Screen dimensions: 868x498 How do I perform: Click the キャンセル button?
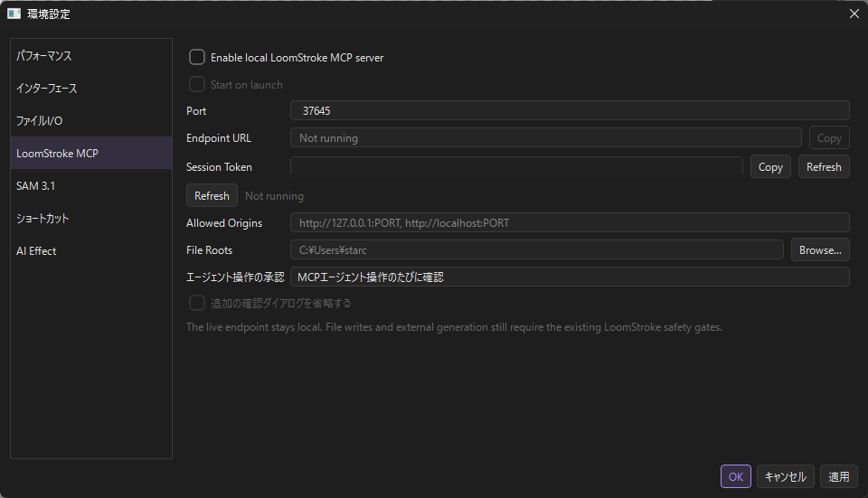pos(786,476)
